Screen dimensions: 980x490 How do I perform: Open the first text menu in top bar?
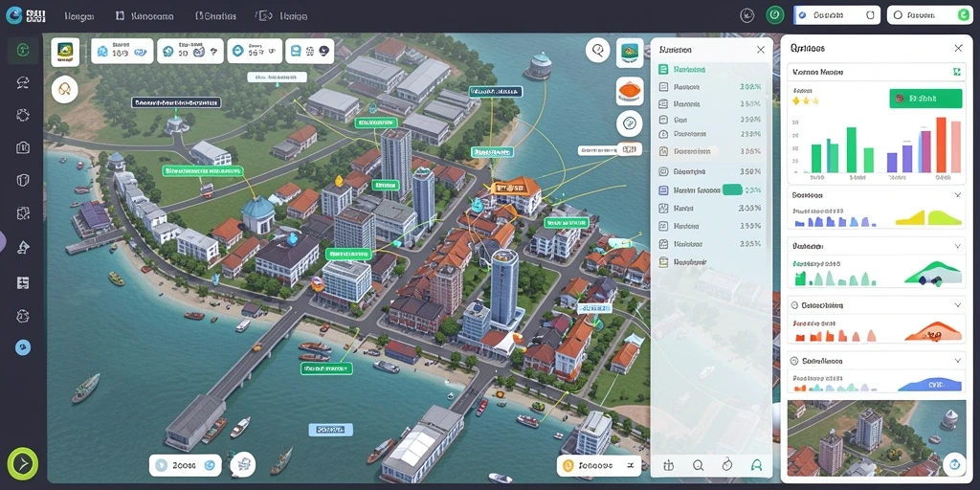click(x=79, y=16)
